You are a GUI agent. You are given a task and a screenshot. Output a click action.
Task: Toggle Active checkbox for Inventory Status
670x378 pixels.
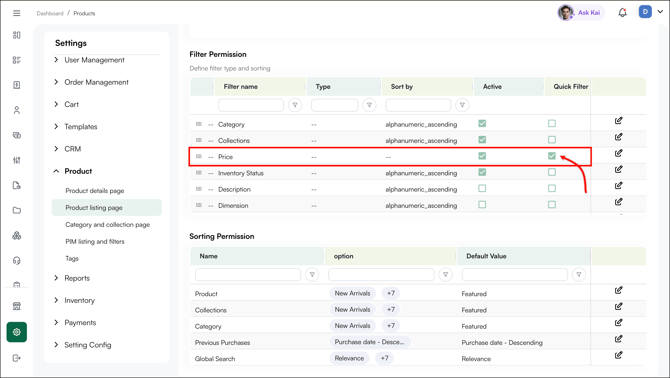pos(482,172)
